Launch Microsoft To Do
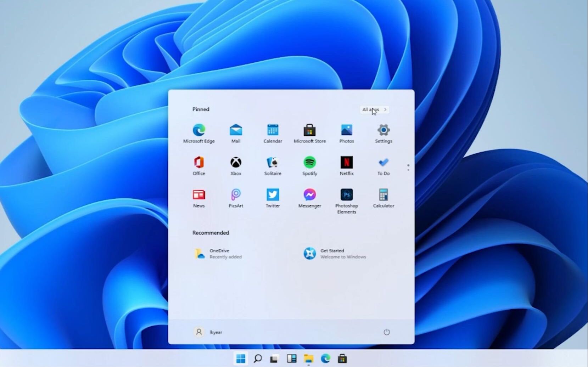Viewport: 588px width, 367px height. click(x=383, y=164)
